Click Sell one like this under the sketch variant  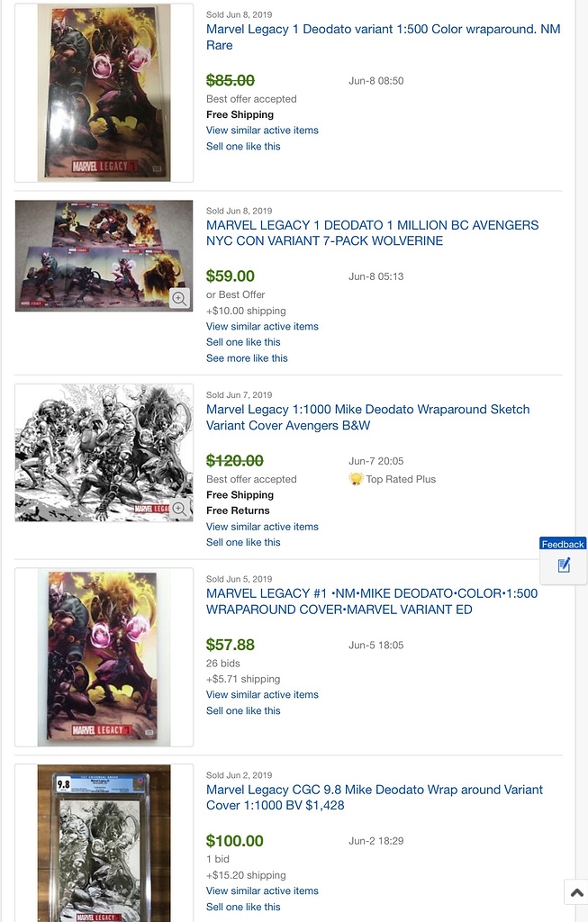click(x=243, y=541)
